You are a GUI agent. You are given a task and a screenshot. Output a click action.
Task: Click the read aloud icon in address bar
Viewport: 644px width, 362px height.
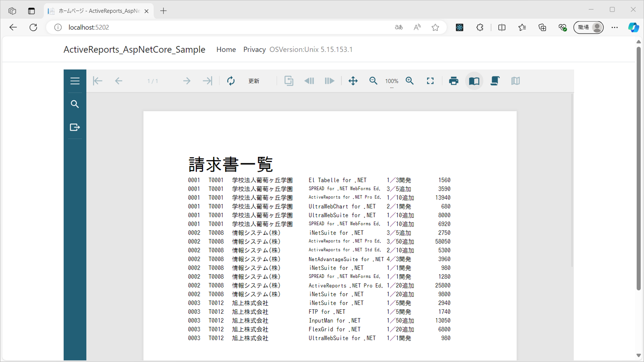coord(417,27)
